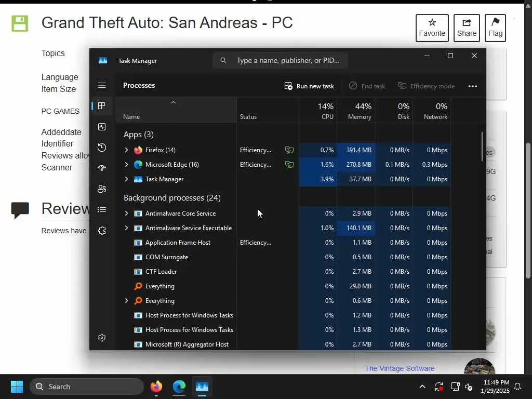Select the CTF Loader process row
Screen dimensions: 532x399
click(x=283, y=272)
